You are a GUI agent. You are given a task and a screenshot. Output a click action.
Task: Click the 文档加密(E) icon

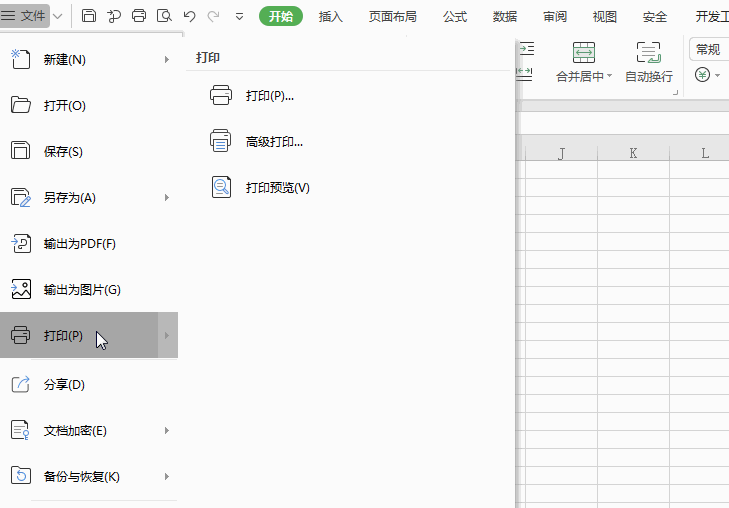[20, 430]
